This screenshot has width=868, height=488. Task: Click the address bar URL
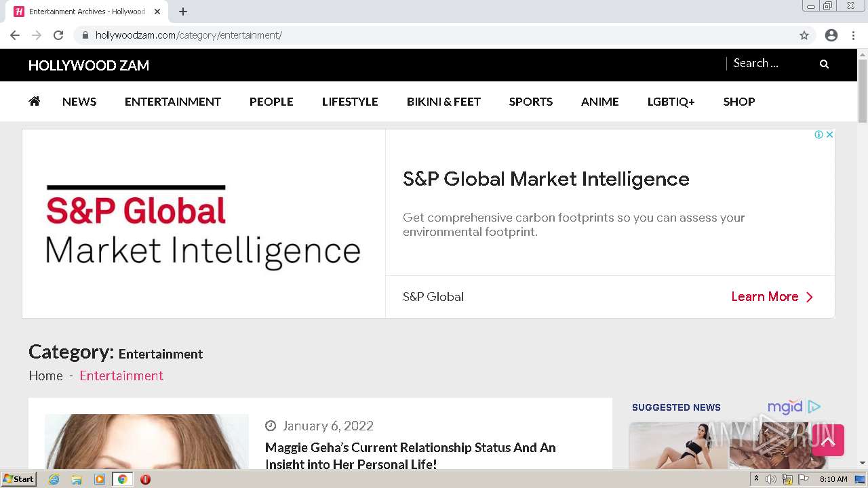(189, 35)
